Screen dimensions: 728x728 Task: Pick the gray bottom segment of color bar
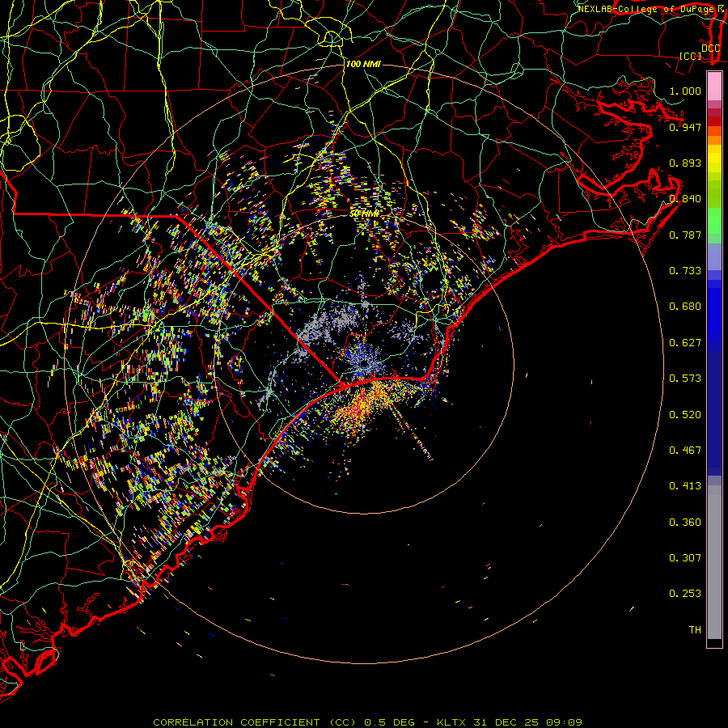pyautogui.click(x=714, y=562)
